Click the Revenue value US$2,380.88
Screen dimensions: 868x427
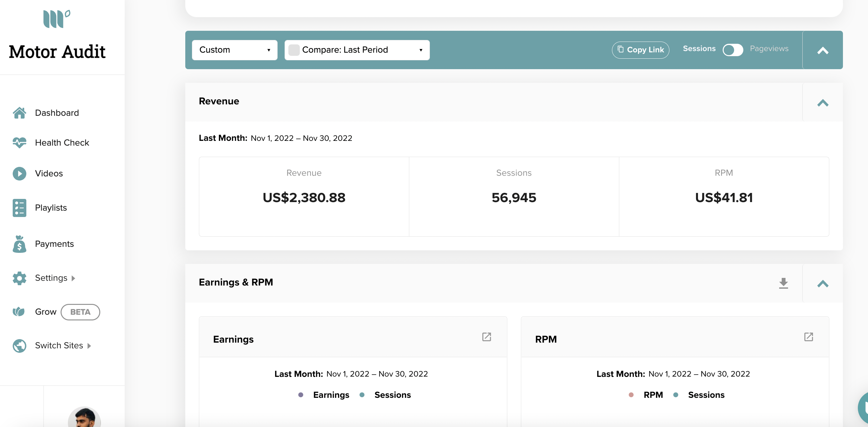(304, 198)
